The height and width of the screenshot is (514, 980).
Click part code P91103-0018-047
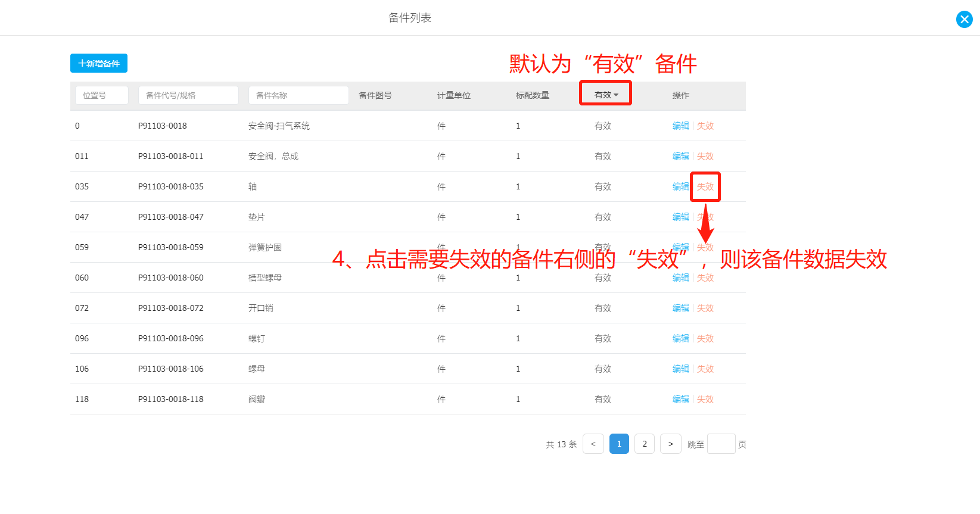click(171, 217)
